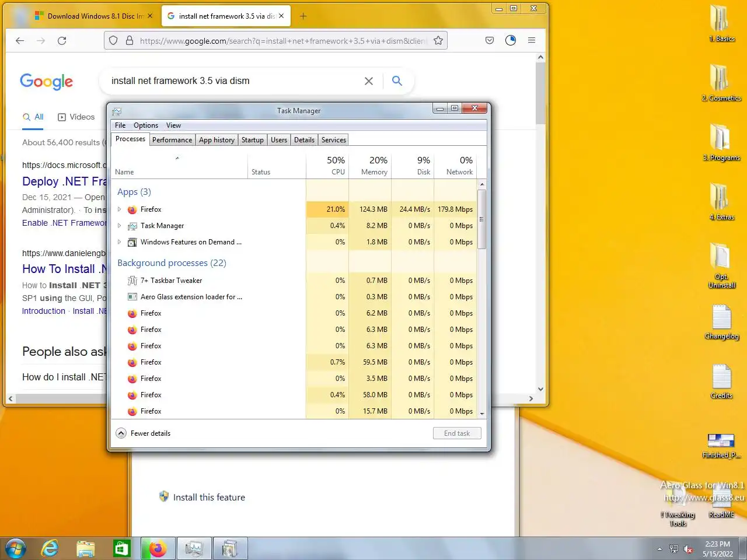Open File Explorer from the taskbar

pos(86,549)
